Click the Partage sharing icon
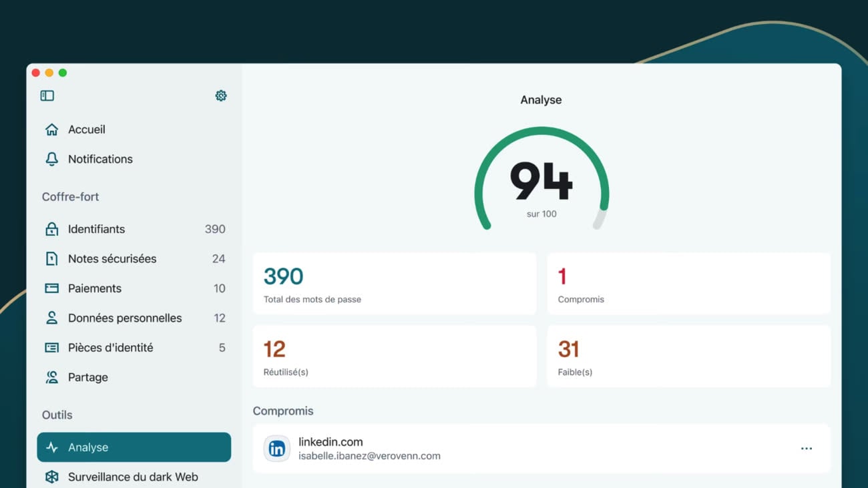868x488 pixels. 51,377
